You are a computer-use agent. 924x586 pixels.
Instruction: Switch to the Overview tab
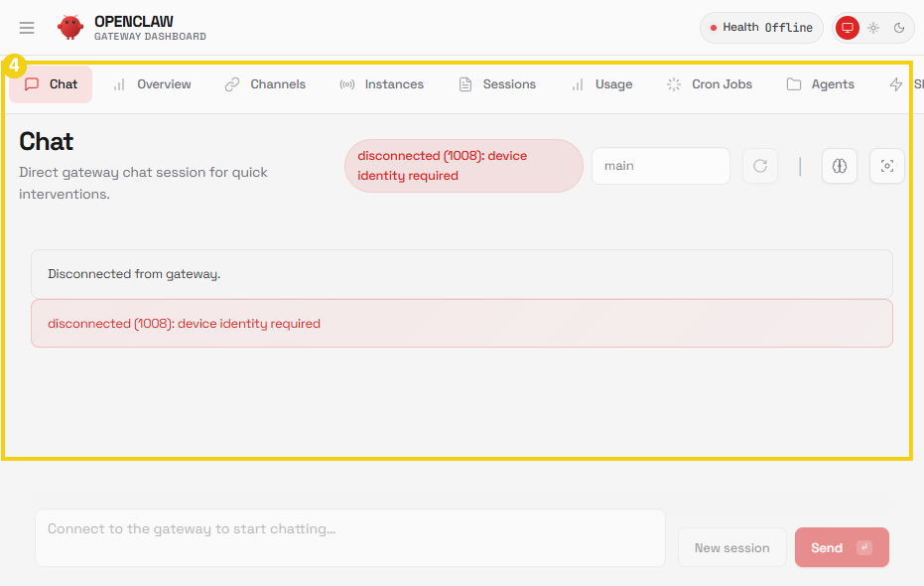[x=152, y=84]
